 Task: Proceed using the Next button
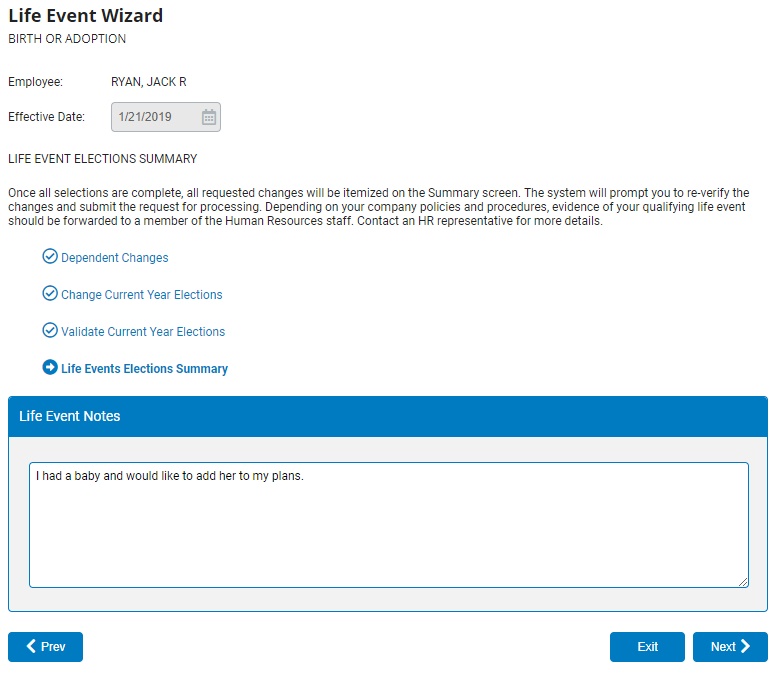pos(729,647)
